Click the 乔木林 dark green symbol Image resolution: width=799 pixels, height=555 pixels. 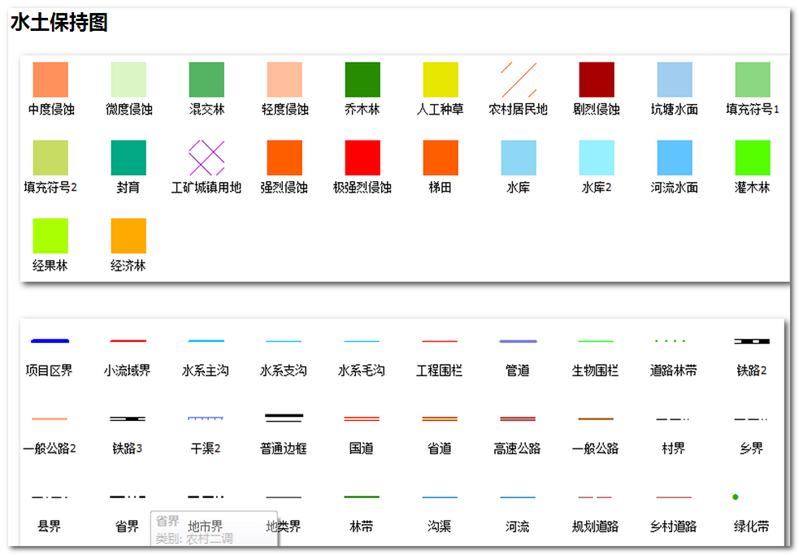[362, 80]
